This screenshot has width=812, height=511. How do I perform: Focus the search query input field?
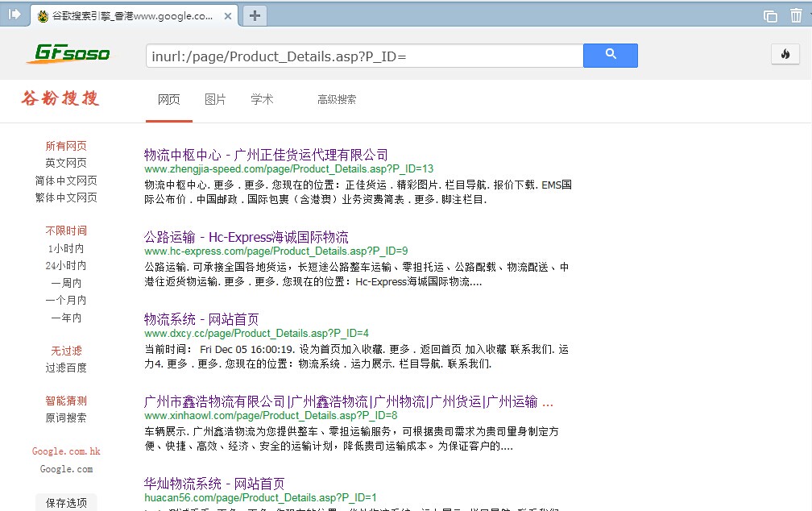(365, 56)
